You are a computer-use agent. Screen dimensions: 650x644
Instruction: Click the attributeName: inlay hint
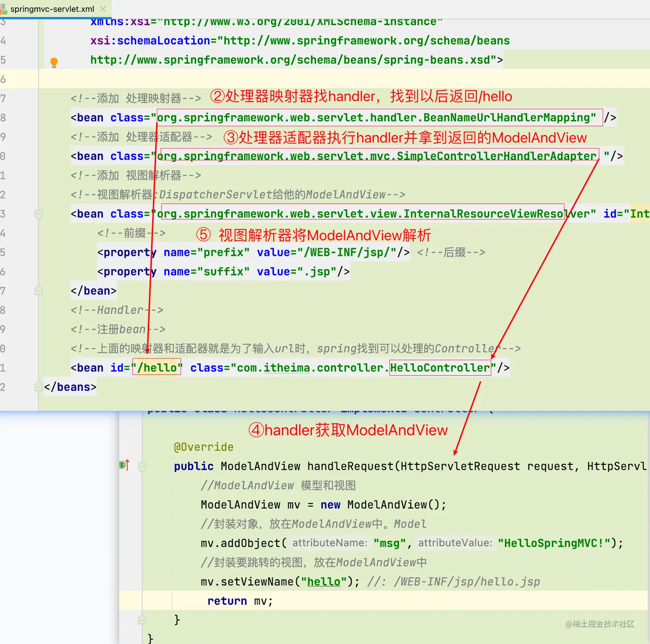pos(330,543)
